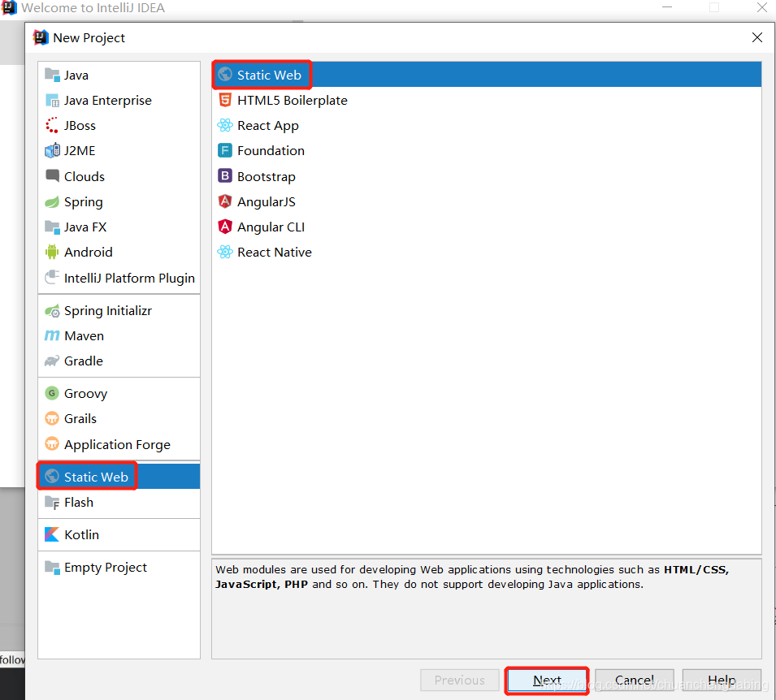Select the Maven project type label
Image resolution: width=776 pixels, height=700 pixels.
point(85,336)
